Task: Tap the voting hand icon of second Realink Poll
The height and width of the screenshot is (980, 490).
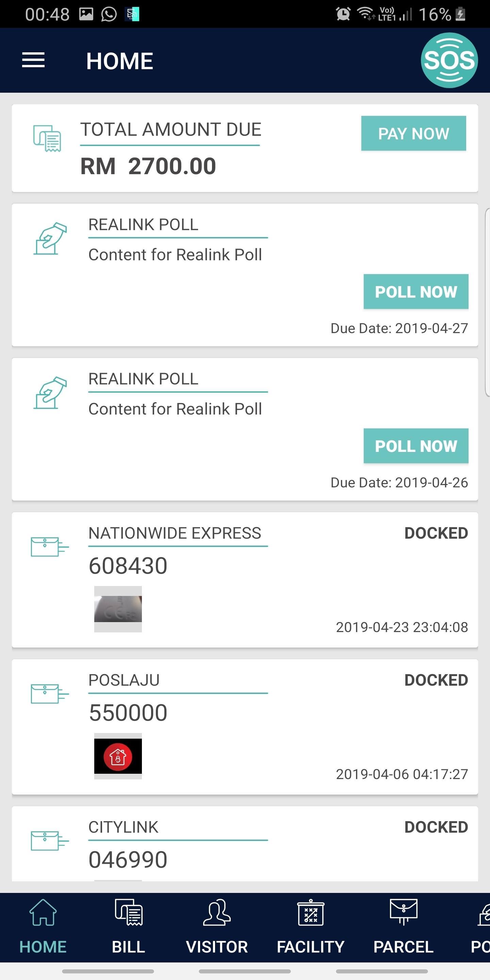Action: [x=50, y=393]
